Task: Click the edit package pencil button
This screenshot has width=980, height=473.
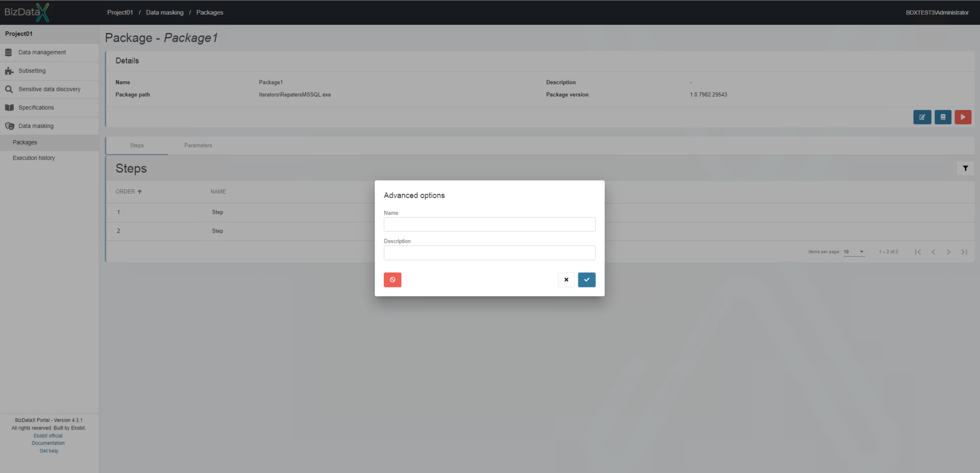Action: click(x=922, y=117)
